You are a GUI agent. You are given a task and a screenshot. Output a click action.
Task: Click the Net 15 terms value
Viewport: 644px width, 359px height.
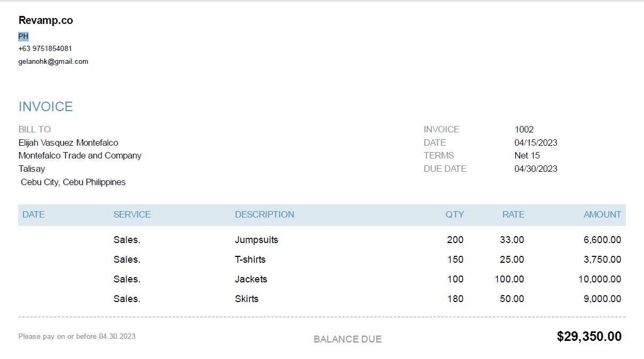526,155
